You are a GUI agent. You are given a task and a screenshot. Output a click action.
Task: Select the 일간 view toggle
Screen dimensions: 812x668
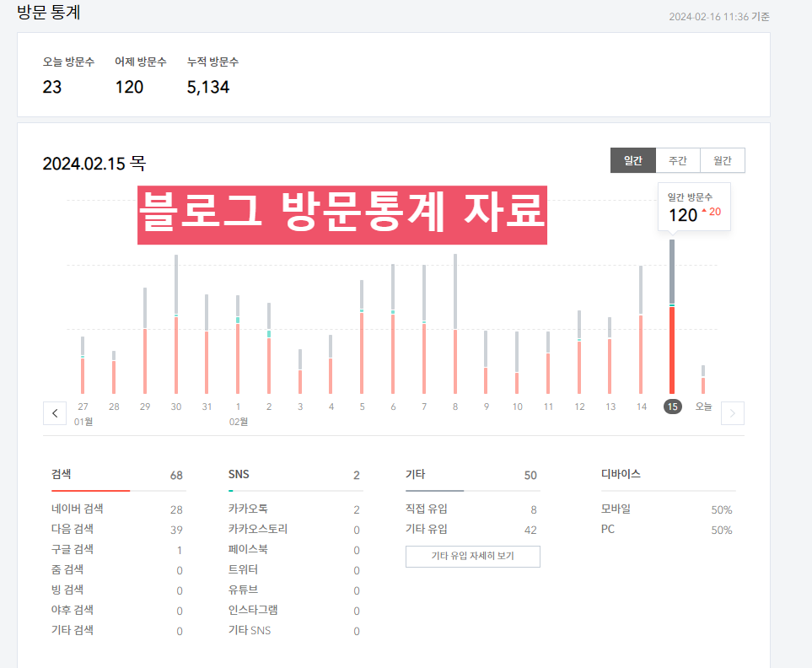pos(632,160)
